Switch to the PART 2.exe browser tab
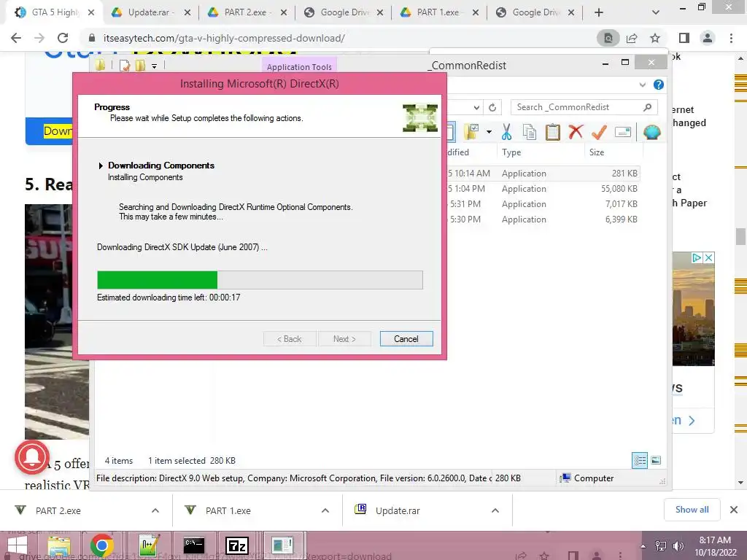Image resolution: width=747 pixels, height=560 pixels. coord(245,12)
